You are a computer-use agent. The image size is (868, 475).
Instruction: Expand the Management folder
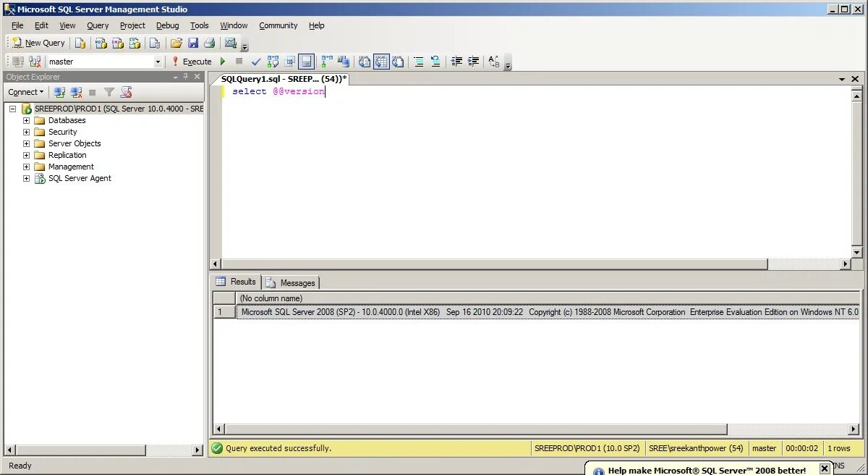click(x=27, y=167)
